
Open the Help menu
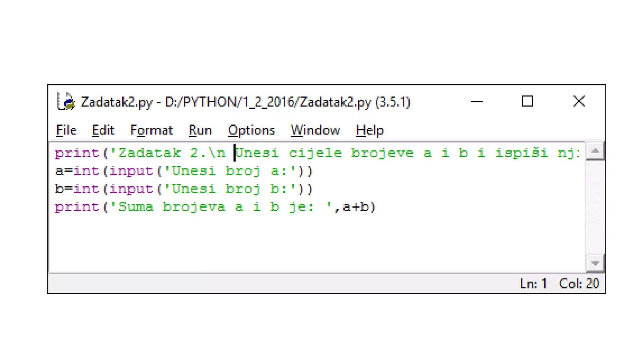click(x=369, y=130)
